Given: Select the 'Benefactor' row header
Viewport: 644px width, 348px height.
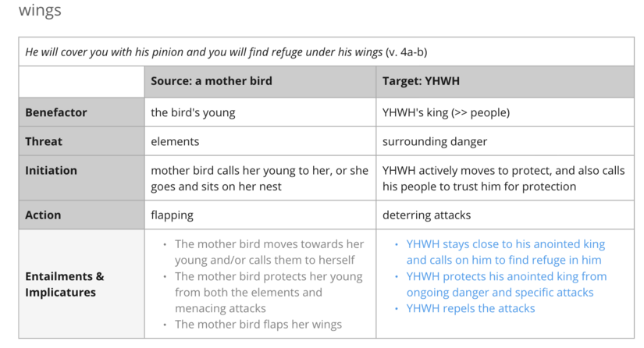Looking at the screenshot, I should coord(56,112).
